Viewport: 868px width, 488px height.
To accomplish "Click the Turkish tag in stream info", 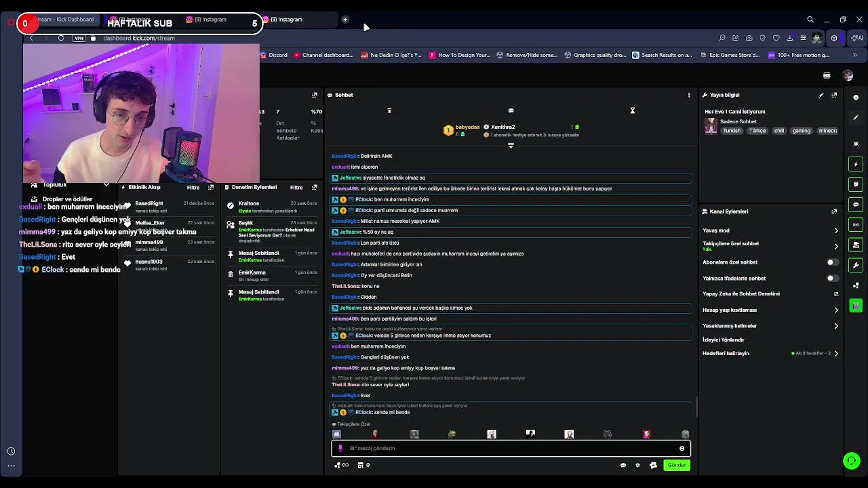I will (x=732, y=131).
